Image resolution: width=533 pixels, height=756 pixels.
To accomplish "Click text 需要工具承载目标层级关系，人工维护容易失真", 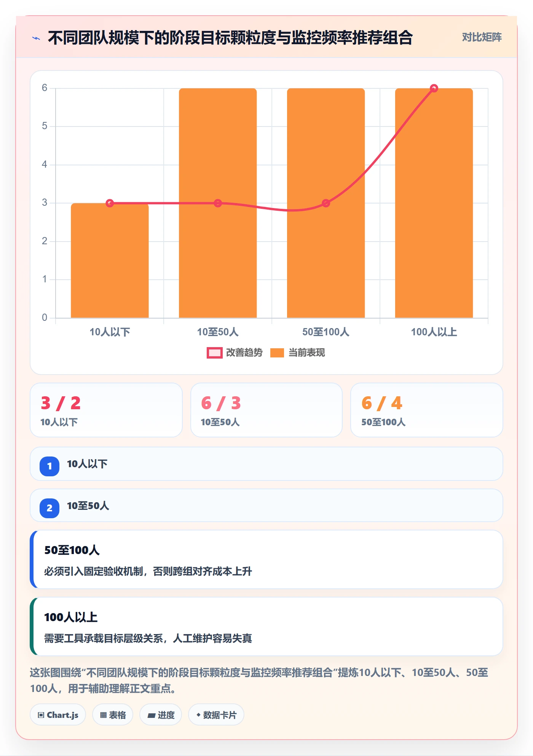I will [148, 639].
